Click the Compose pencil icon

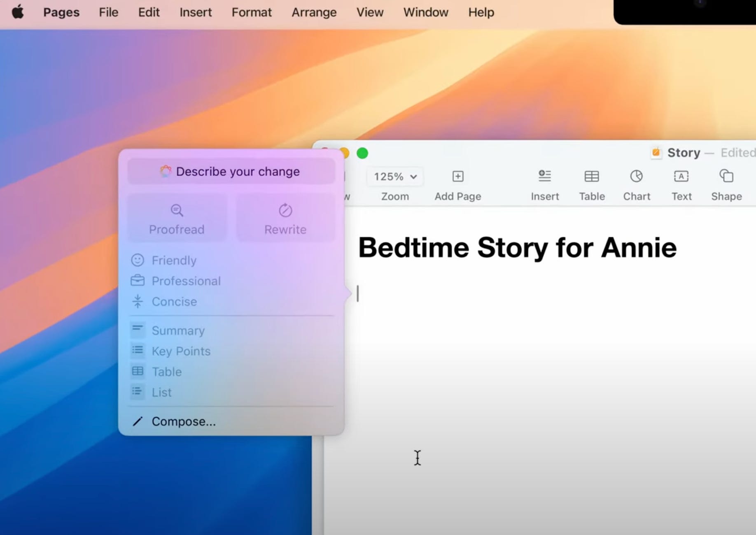(x=138, y=421)
